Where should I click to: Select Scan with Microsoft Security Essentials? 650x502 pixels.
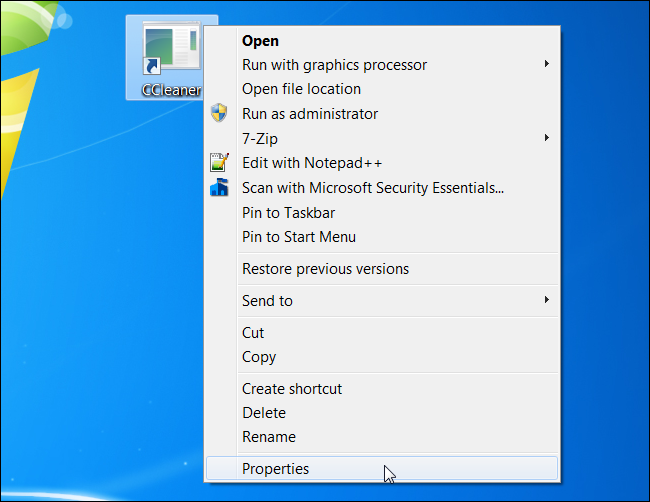coord(372,187)
